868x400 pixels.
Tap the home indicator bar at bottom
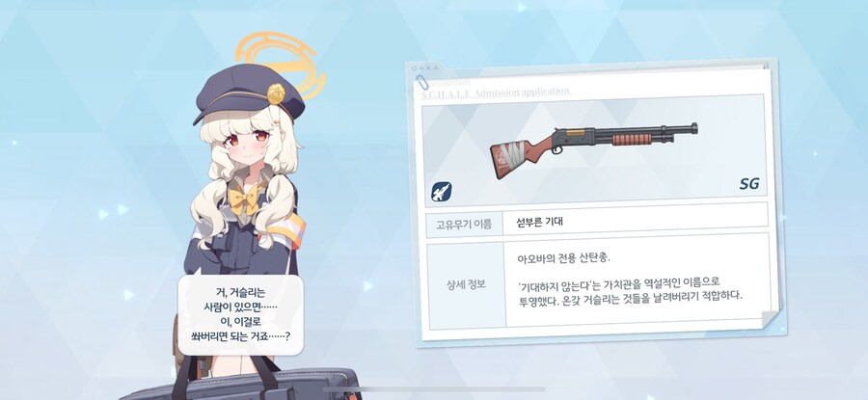tap(434, 390)
